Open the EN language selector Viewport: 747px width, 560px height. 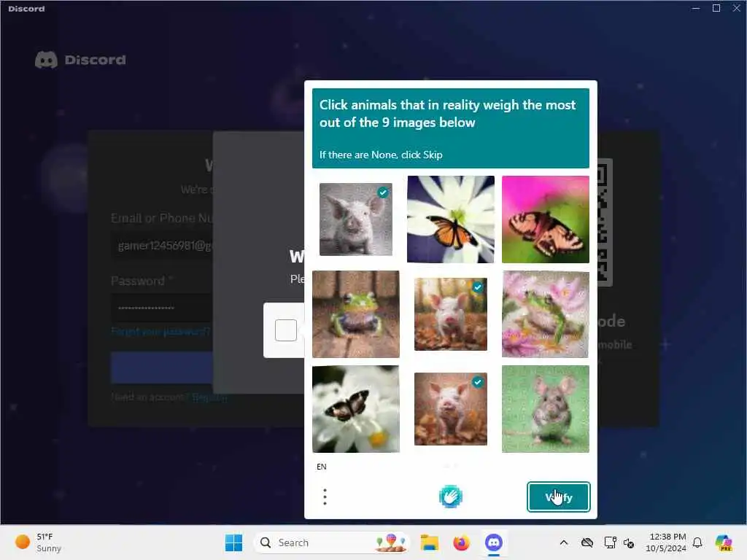322,467
